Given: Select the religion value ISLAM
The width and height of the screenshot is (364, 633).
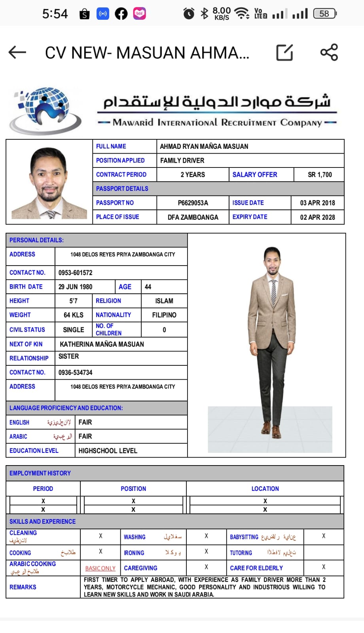Looking at the screenshot, I should click(164, 301).
